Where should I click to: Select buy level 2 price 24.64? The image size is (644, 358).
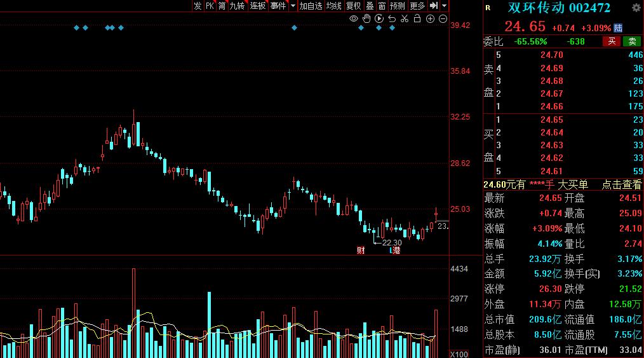[551, 133]
